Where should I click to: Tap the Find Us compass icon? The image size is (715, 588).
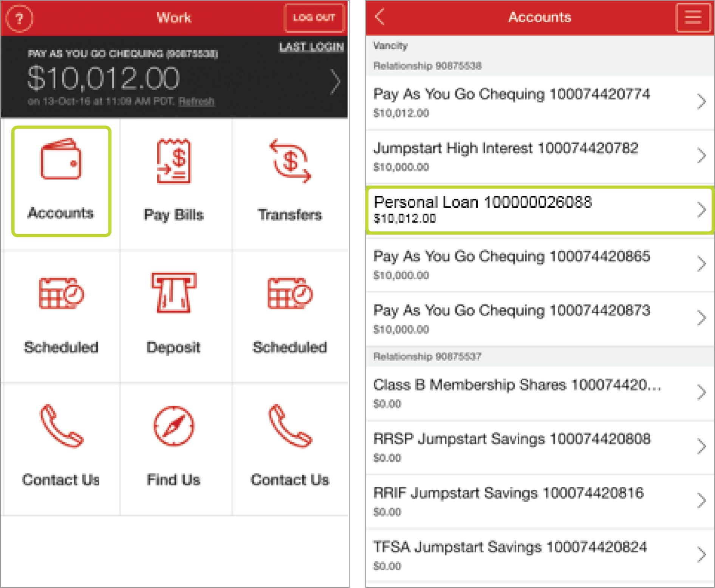tap(174, 426)
